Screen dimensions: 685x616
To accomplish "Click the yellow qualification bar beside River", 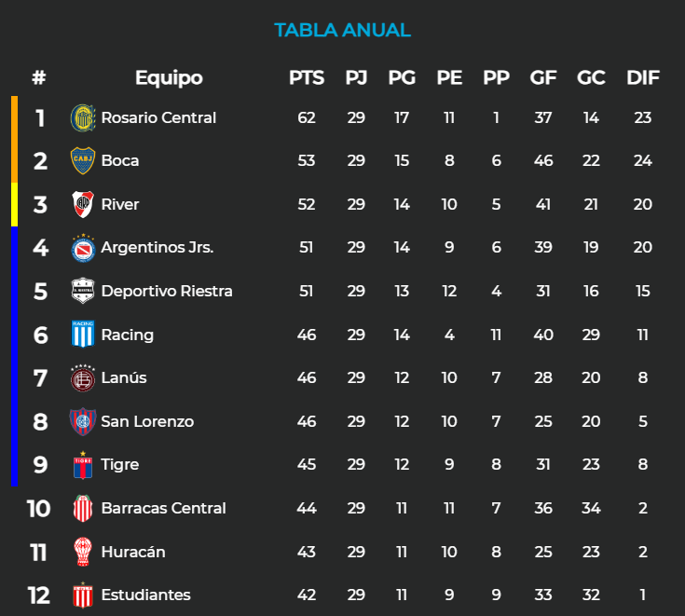I will [14, 204].
